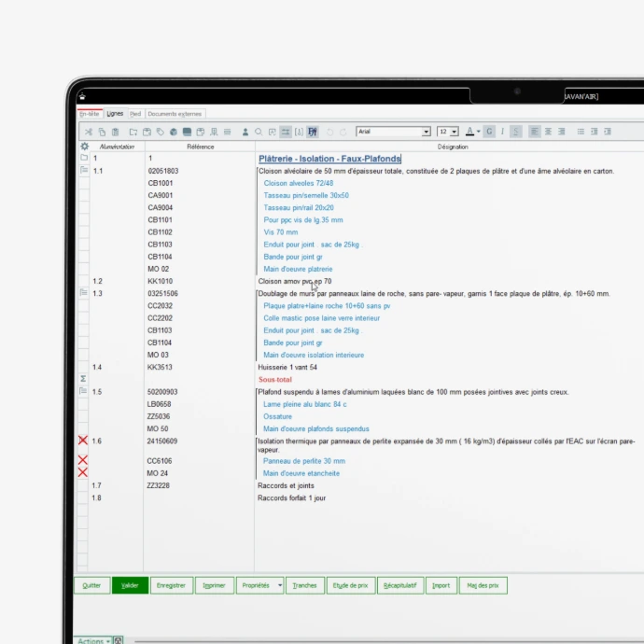This screenshot has width=644, height=644.
Task: Click the scissors cut icon
Action: tap(89, 132)
